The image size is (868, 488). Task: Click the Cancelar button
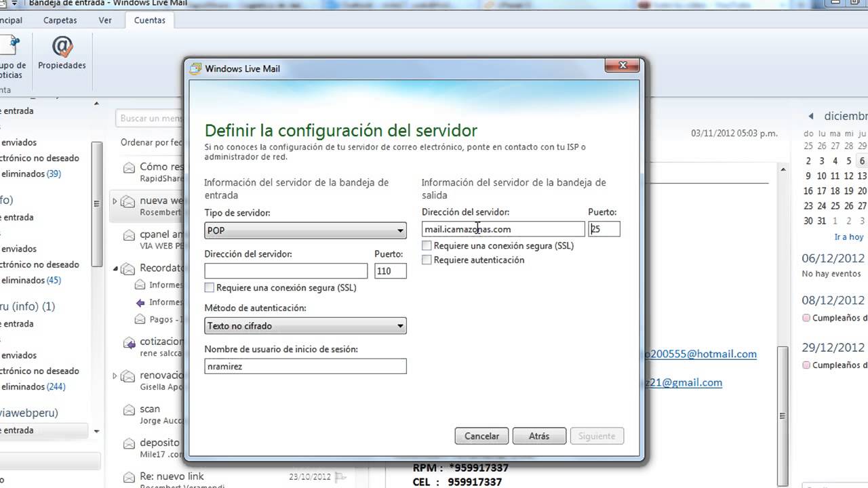481,436
